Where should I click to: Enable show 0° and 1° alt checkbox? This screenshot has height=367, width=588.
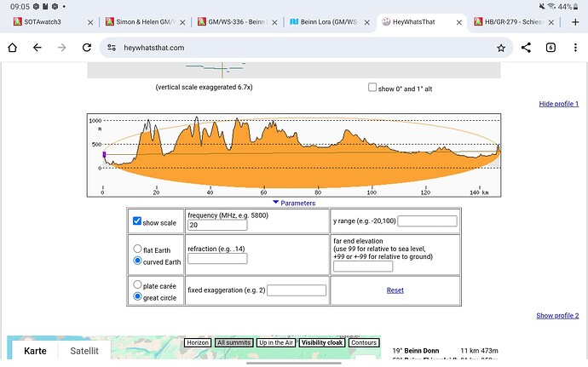[x=372, y=88]
